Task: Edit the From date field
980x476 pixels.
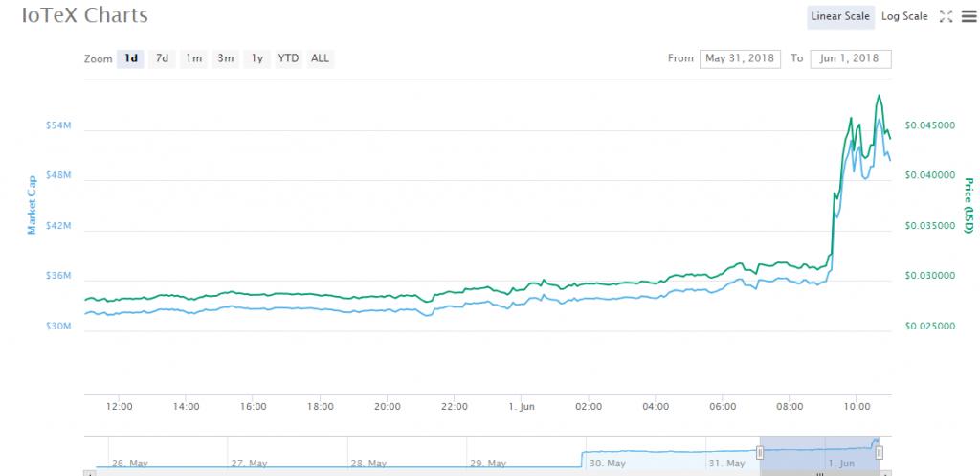Action: click(x=740, y=58)
